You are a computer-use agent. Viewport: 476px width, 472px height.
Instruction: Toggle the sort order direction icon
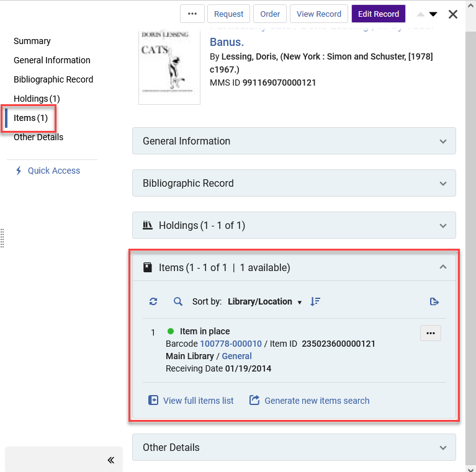point(315,301)
